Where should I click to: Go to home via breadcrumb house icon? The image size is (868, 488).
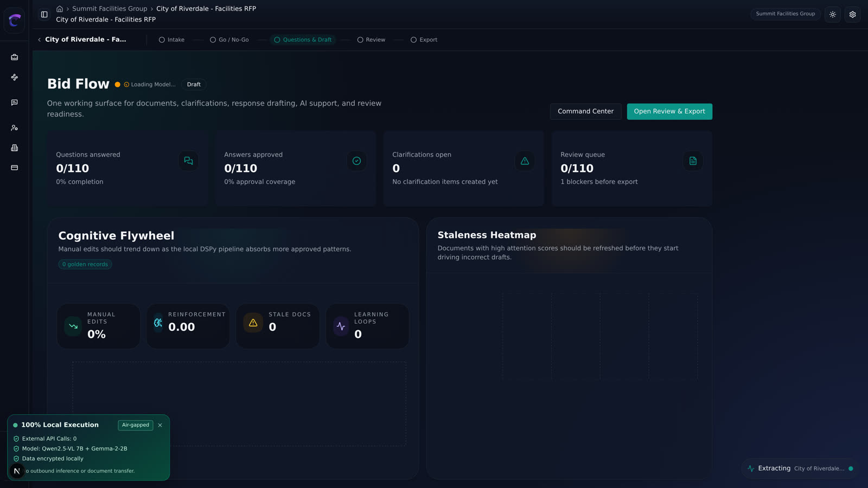(60, 9)
